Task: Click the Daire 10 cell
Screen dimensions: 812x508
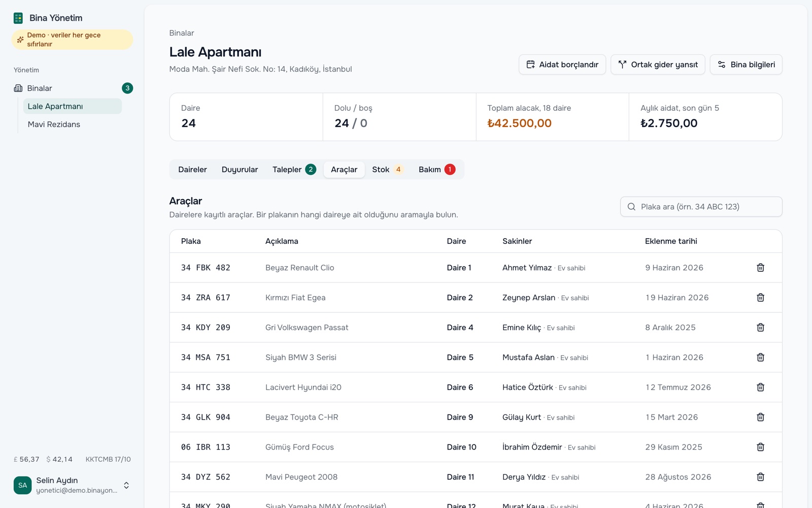Action: (x=461, y=447)
